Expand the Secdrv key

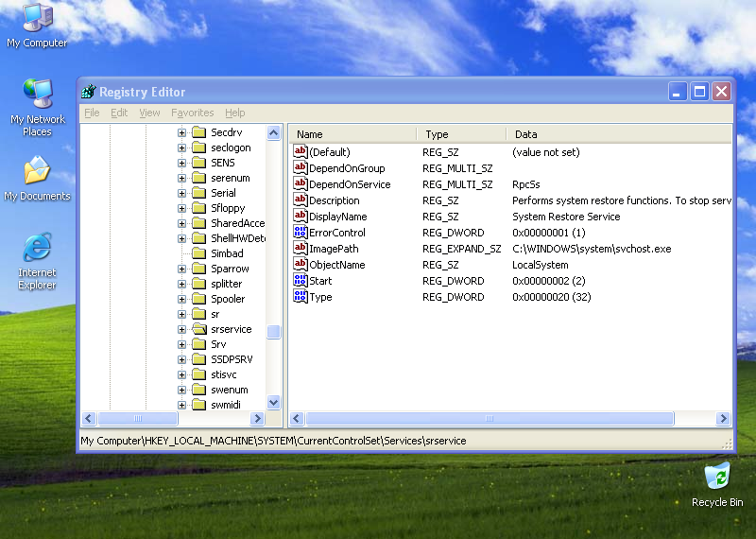pyautogui.click(x=181, y=132)
